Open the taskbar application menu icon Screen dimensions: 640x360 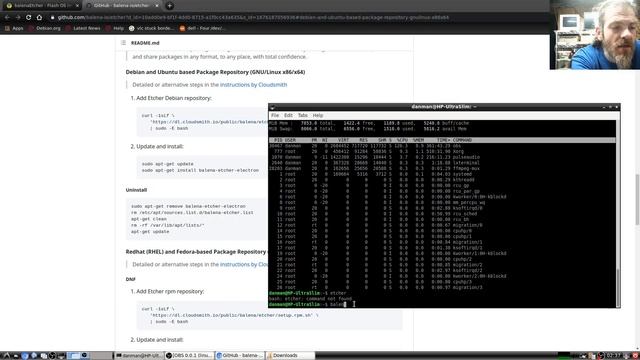coord(6,356)
